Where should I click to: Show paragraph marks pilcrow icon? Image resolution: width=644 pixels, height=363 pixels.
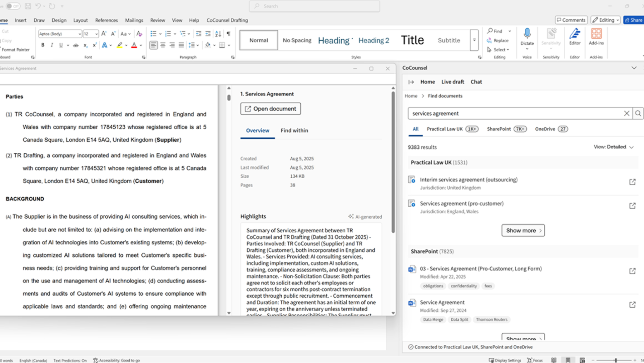[x=228, y=34]
